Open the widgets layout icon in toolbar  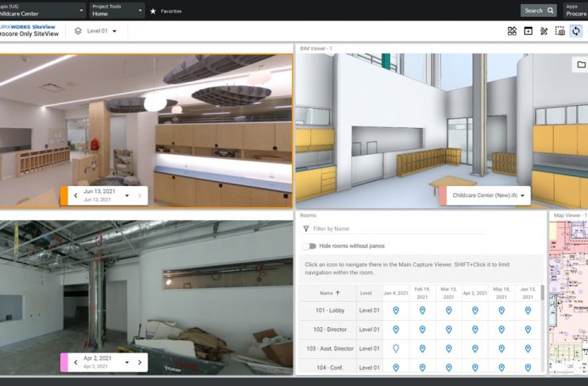pyautogui.click(x=512, y=31)
